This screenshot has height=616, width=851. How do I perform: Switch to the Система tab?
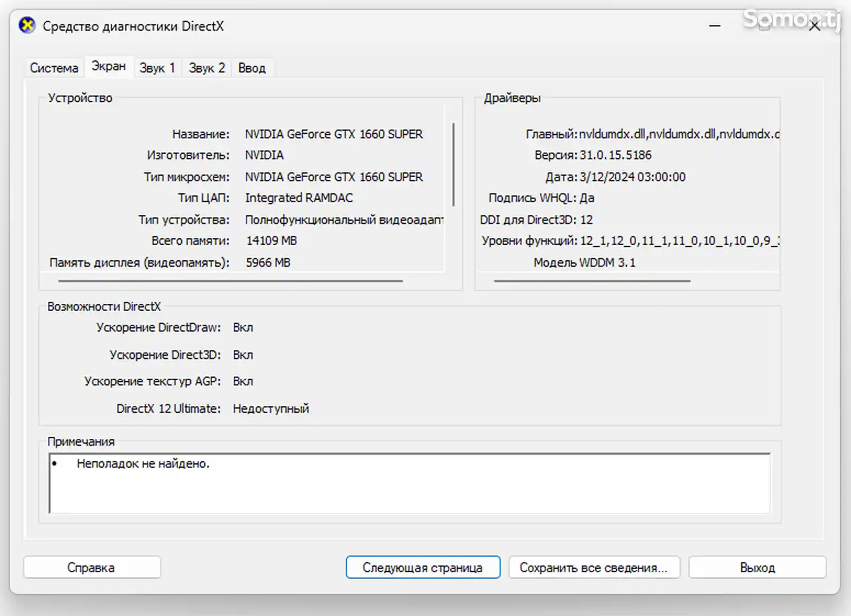(54, 68)
